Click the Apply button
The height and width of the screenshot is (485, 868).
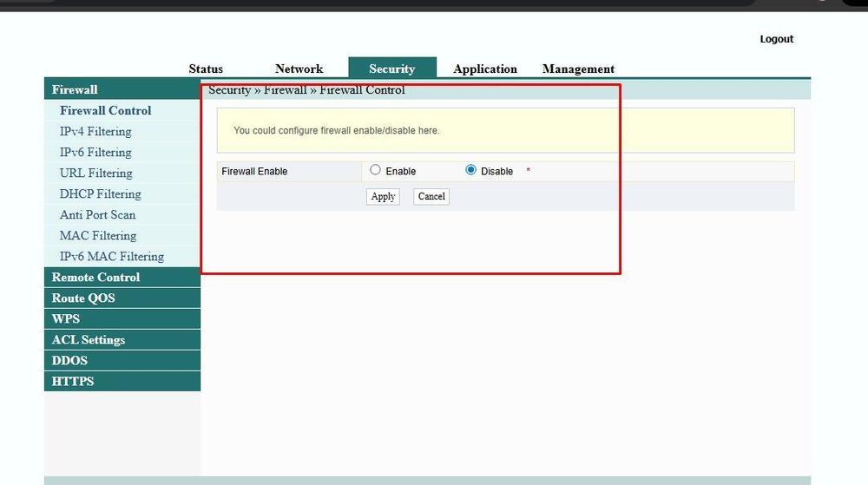pyautogui.click(x=383, y=196)
